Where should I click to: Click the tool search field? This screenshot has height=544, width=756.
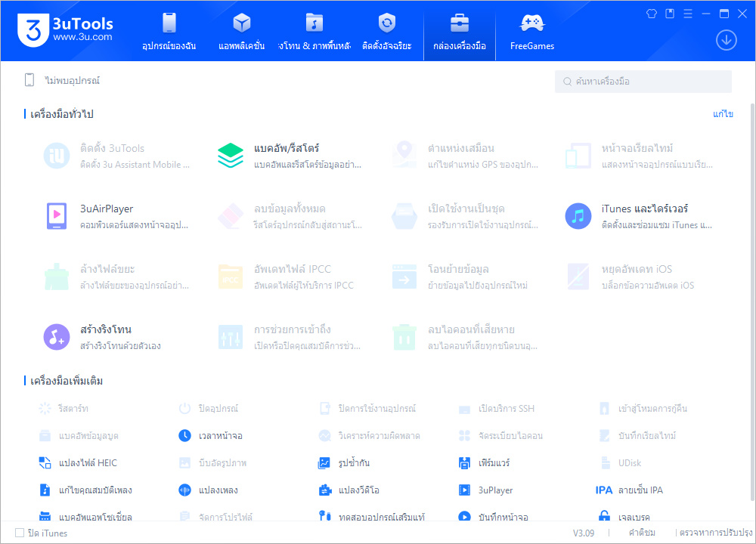pos(643,82)
